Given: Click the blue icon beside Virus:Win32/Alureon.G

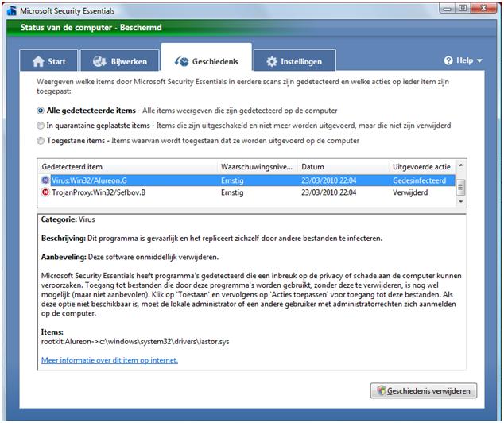Looking at the screenshot, I should 45,180.
